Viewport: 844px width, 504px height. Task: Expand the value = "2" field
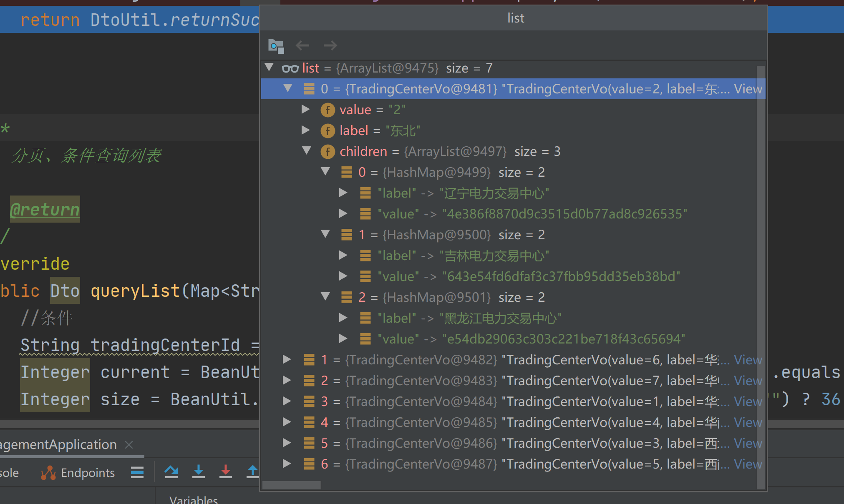[x=306, y=109]
